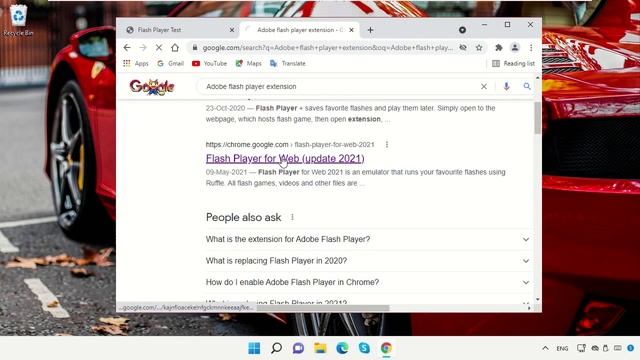
Task: Show hidden system tray icons
Action: (545, 348)
